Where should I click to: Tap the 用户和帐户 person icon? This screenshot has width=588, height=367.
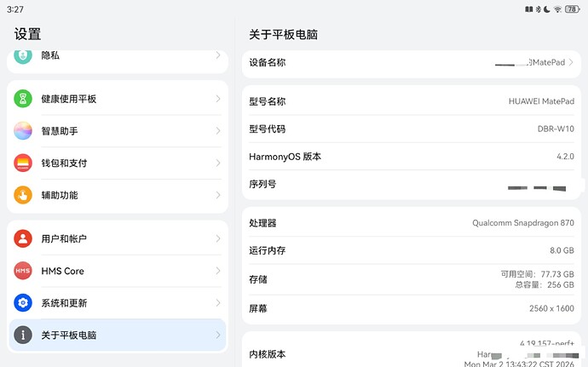click(23, 238)
